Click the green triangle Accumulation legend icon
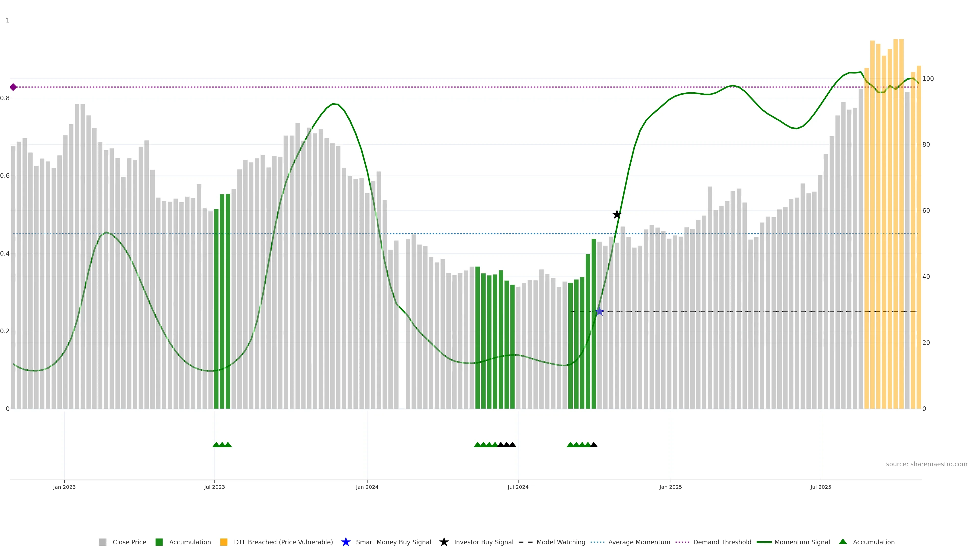Image resolution: width=980 pixels, height=551 pixels. tap(843, 542)
